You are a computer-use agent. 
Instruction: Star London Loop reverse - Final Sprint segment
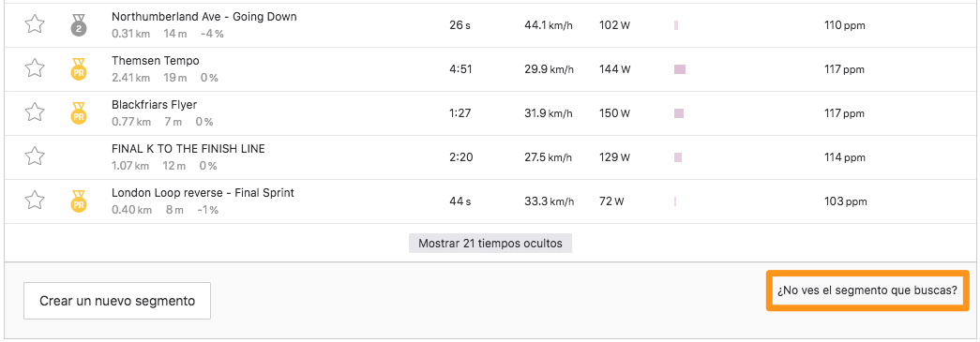coord(35,201)
